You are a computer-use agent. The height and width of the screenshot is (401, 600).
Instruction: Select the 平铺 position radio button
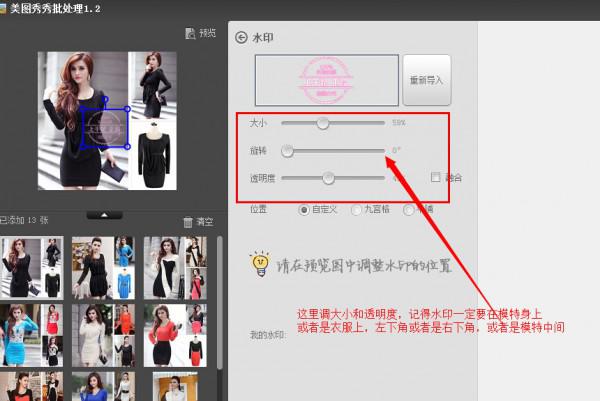click(x=408, y=210)
